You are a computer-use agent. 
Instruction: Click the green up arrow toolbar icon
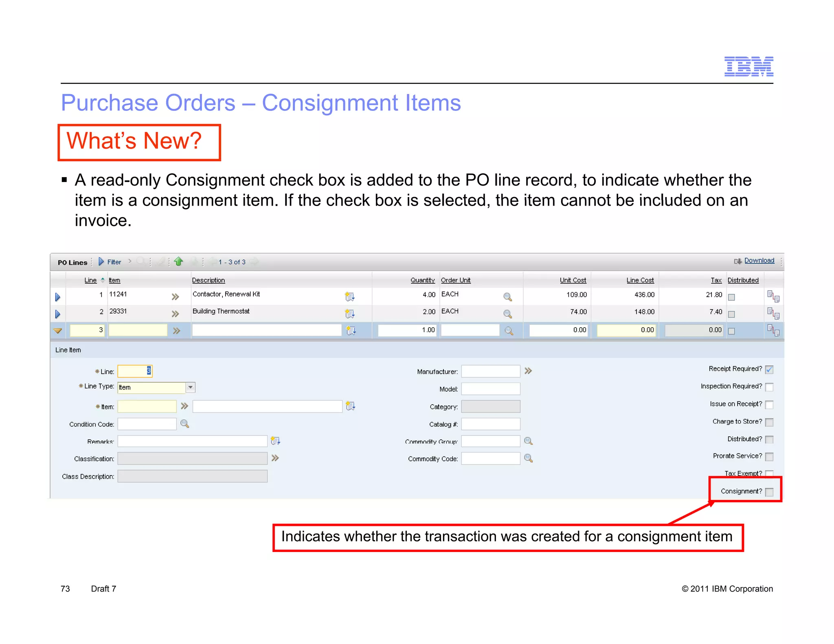pos(178,261)
